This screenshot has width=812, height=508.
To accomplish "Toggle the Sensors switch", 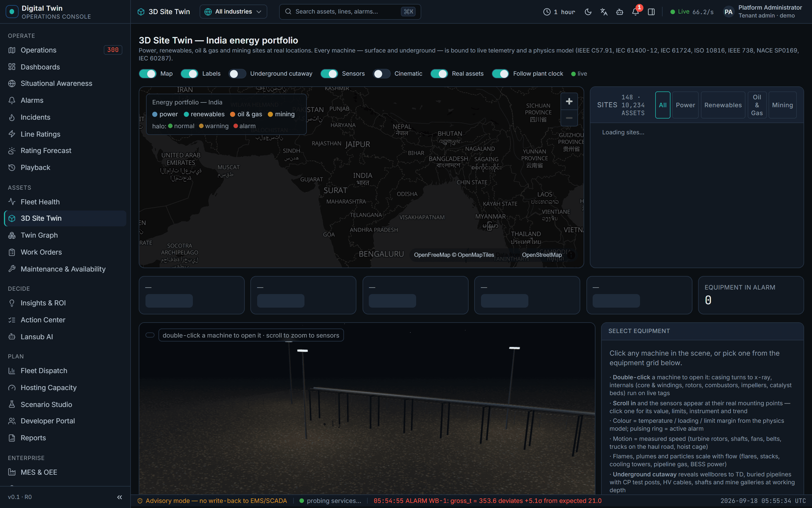I will (x=329, y=74).
